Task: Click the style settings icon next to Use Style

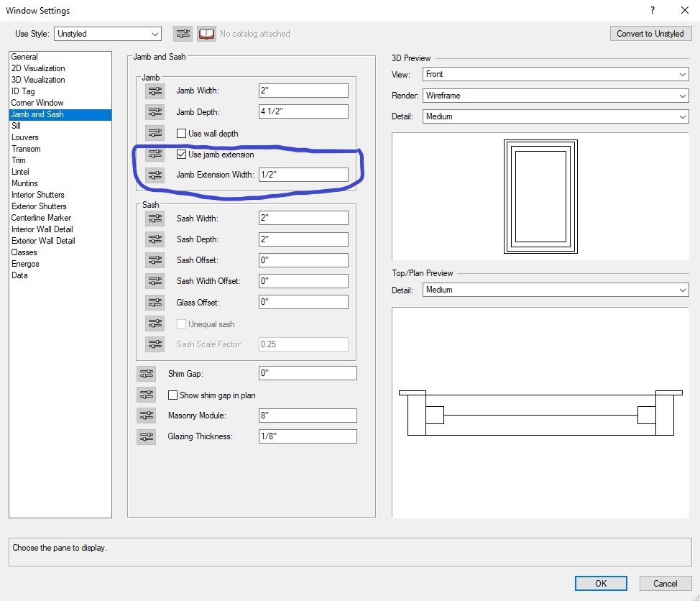Action: coord(183,34)
